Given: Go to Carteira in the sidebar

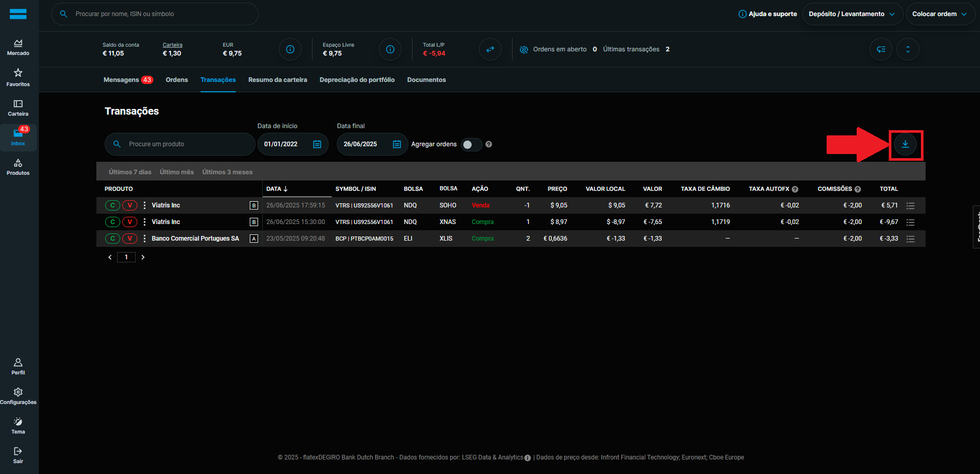Looking at the screenshot, I should [18, 108].
